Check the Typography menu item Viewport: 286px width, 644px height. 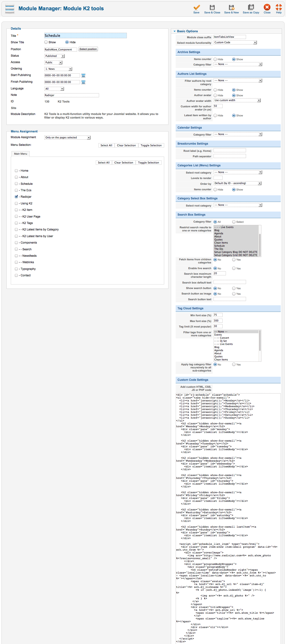point(16,269)
